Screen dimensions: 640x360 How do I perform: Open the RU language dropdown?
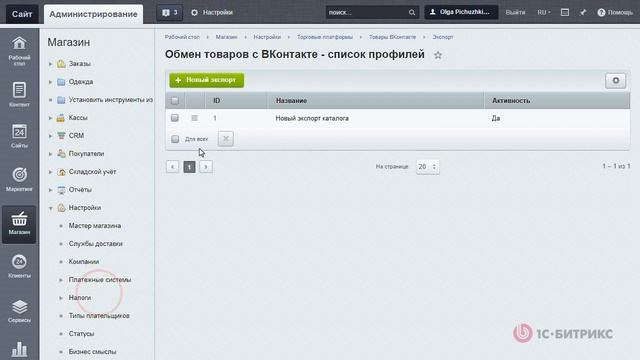[x=544, y=13]
